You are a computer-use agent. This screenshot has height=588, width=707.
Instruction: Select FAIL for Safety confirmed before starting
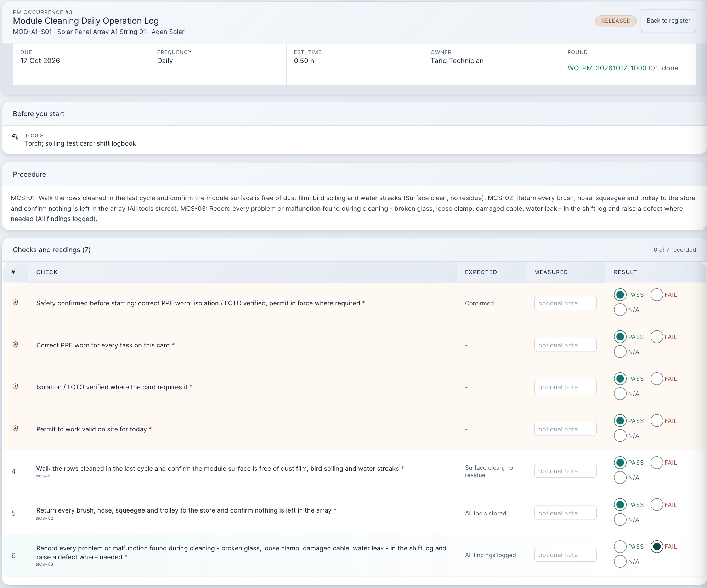[x=657, y=295]
